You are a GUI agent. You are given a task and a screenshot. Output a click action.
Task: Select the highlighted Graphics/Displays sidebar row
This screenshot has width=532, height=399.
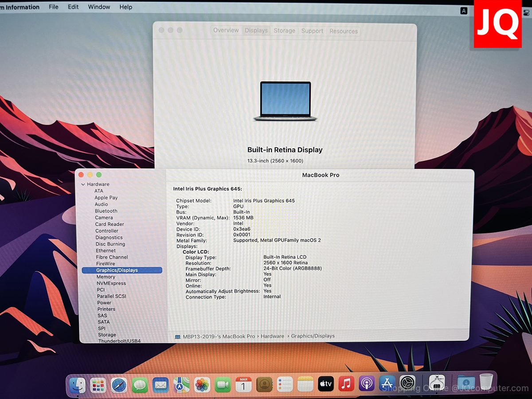(x=122, y=270)
